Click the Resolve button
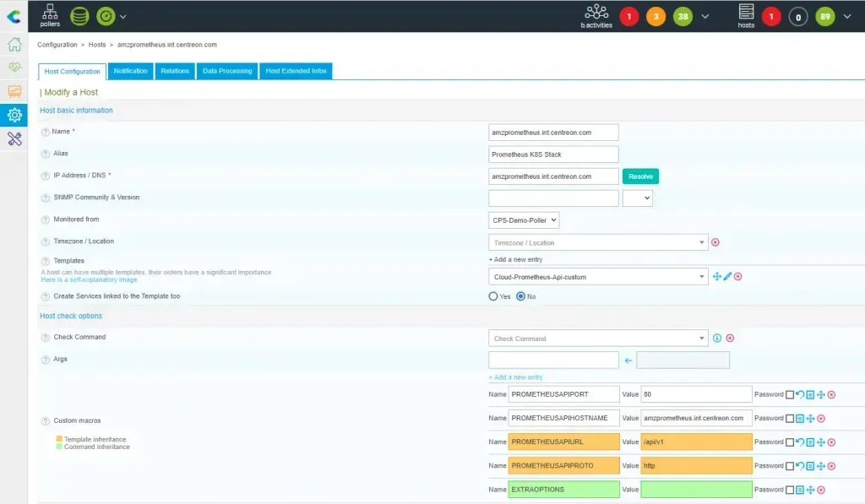 pyautogui.click(x=640, y=176)
